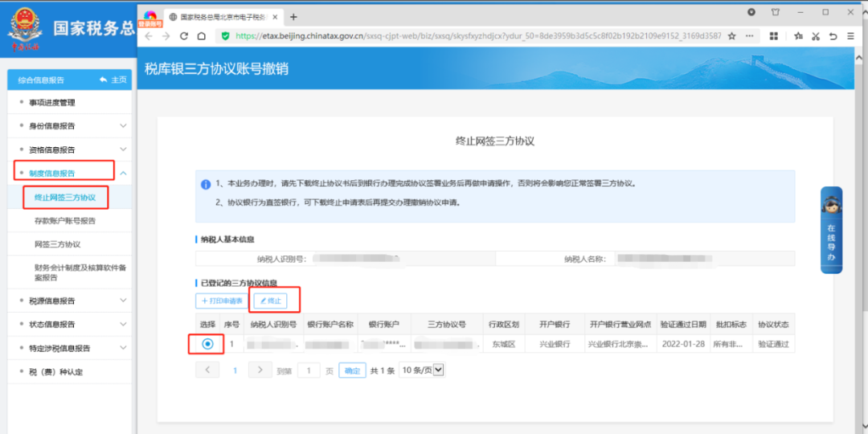Click the 打印申请表 print application button
This screenshot has width=868, height=434.
(222, 301)
